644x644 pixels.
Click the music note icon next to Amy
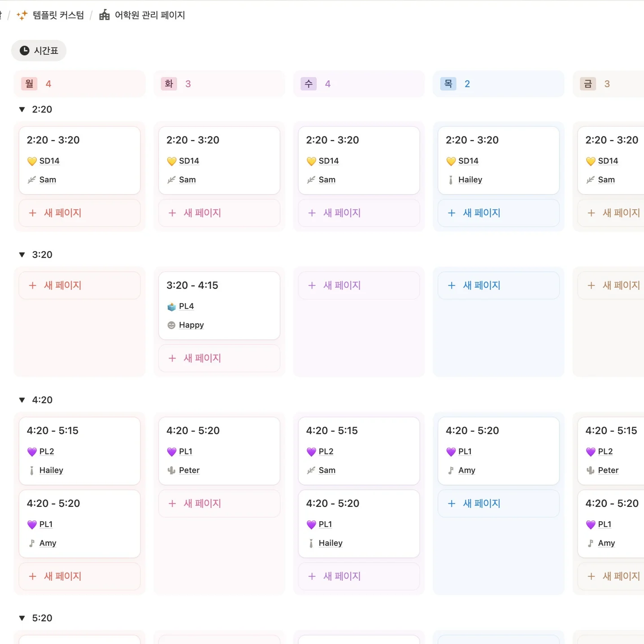(31, 543)
